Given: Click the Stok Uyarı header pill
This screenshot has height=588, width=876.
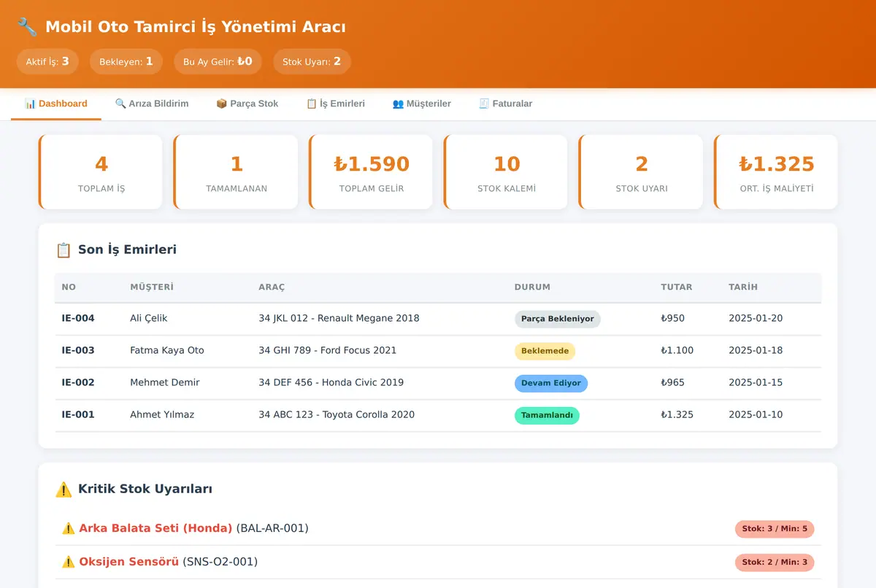Looking at the screenshot, I should click(x=312, y=61).
